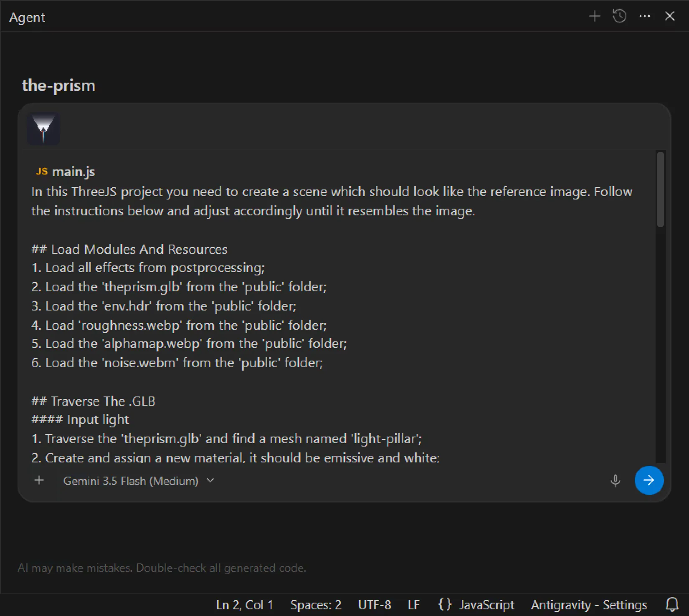The height and width of the screenshot is (616, 689).
Task: Open the conversation history clock icon
Action: coord(619,16)
